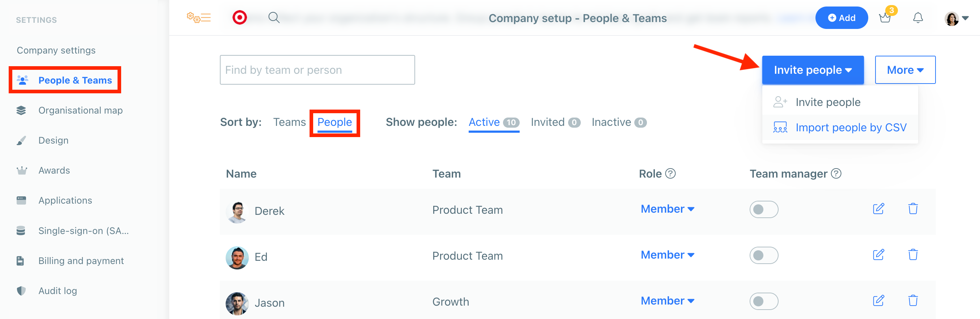Enable Team manager toggle for Jason
Image resolution: width=980 pixels, height=319 pixels.
click(764, 301)
